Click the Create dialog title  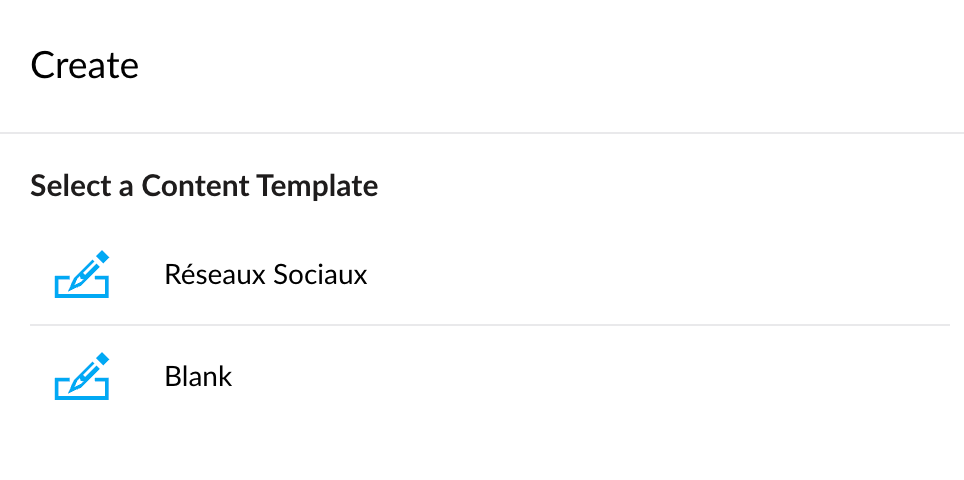pos(84,65)
